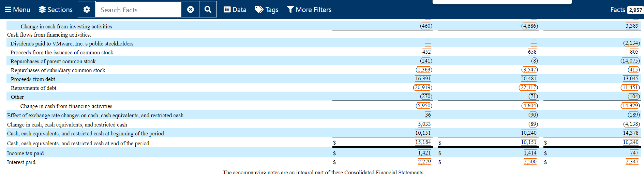Select common stock issuance value 658
This screenshot has width=644, height=174.
[x=532, y=52]
